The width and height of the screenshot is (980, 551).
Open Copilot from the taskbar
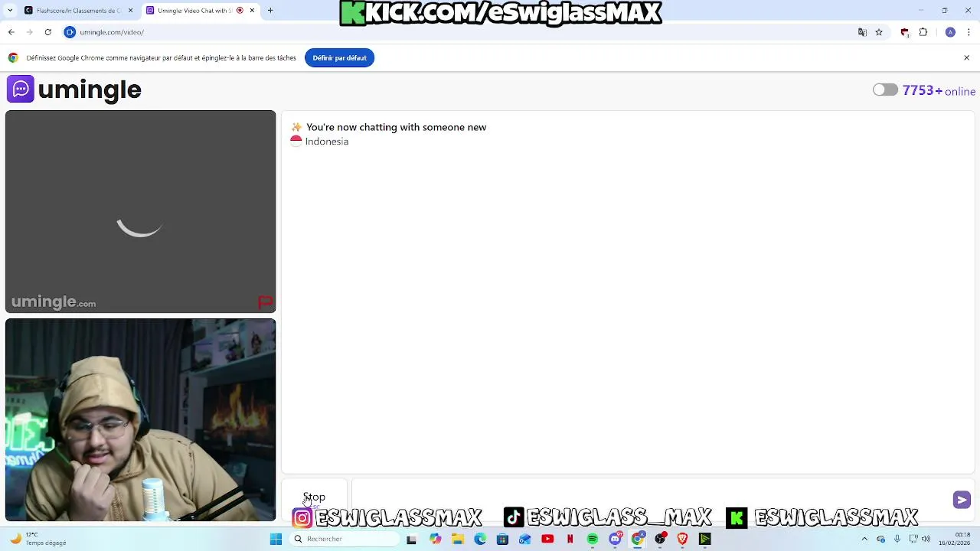pyautogui.click(x=435, y=539)
